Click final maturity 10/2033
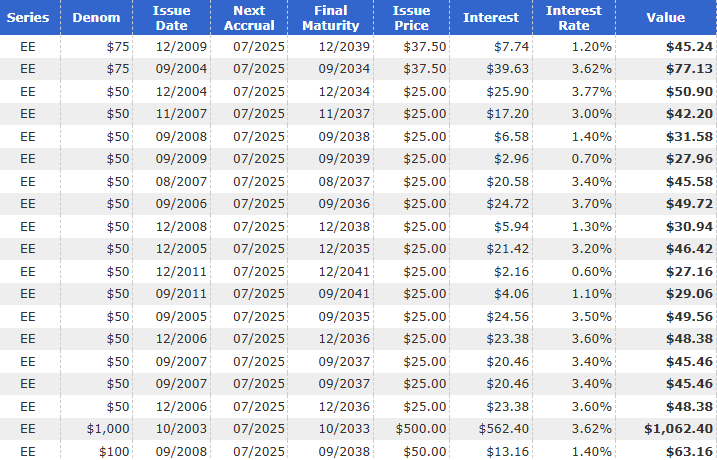This screenshot has width=717, height=460. (344, 429)
